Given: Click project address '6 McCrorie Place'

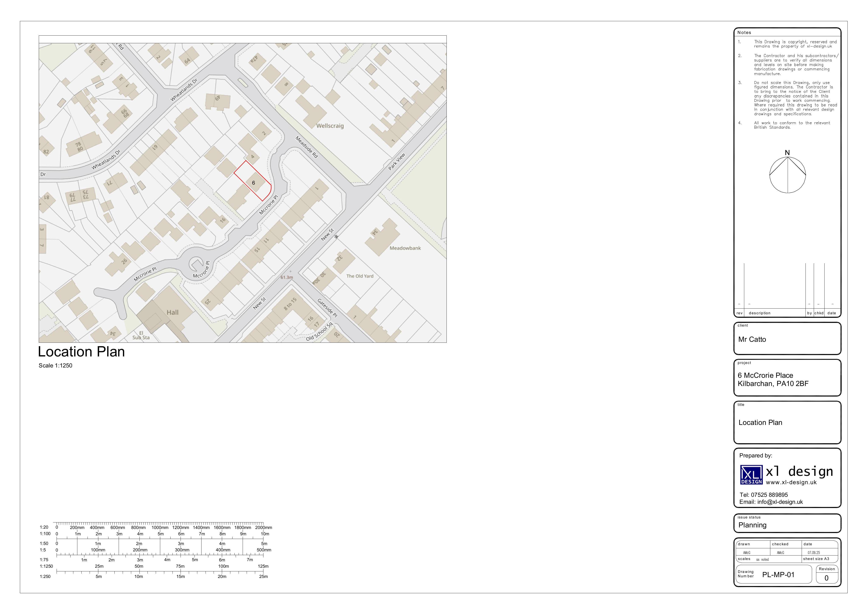Looking at the screenshot, I should 765,375.
